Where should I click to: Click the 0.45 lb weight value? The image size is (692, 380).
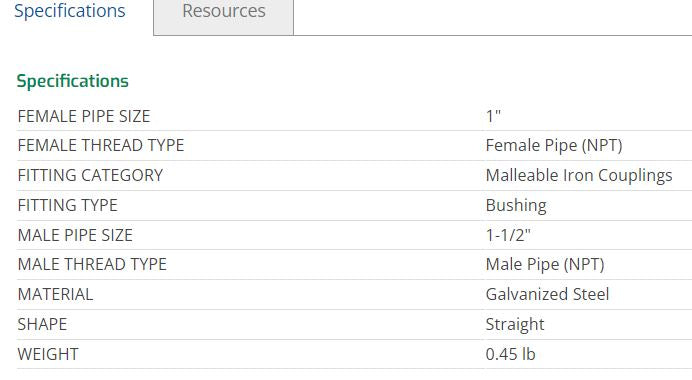511,355
